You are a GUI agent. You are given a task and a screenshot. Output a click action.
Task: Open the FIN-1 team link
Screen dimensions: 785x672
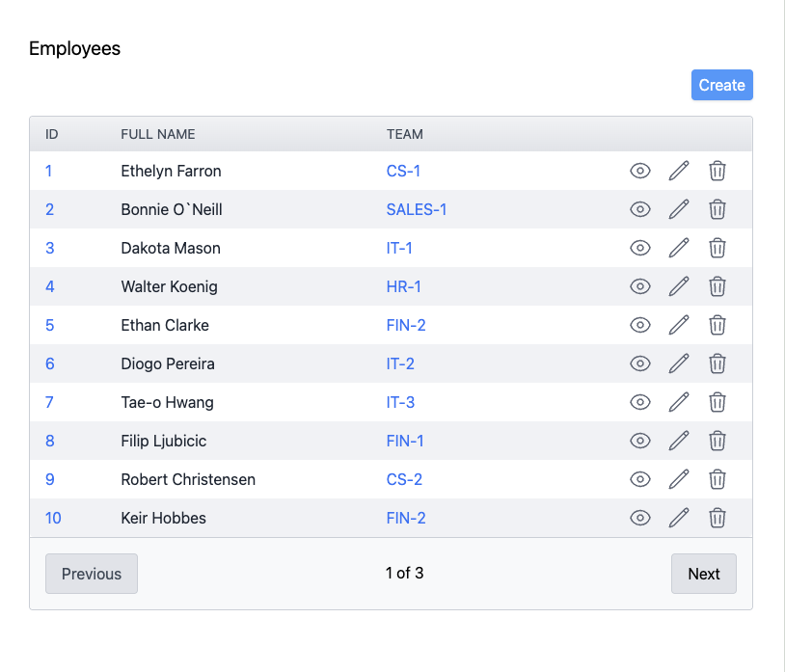404,441
